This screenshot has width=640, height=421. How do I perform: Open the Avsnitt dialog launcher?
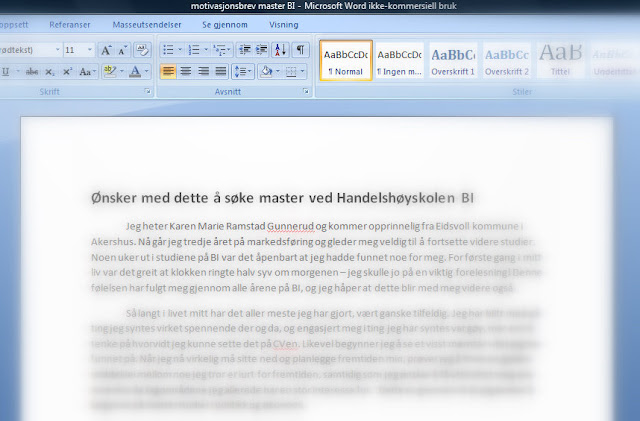click(306, 91)
